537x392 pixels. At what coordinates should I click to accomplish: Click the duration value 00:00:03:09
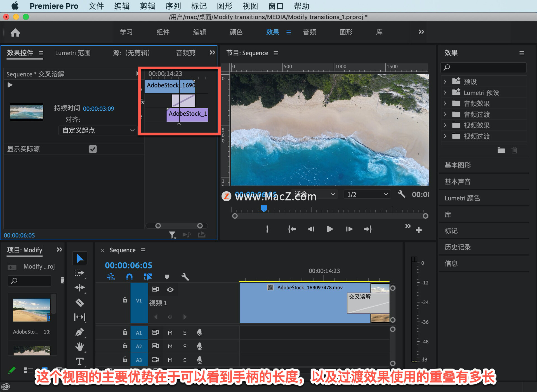pyautogui.click(x=98, y=108)
